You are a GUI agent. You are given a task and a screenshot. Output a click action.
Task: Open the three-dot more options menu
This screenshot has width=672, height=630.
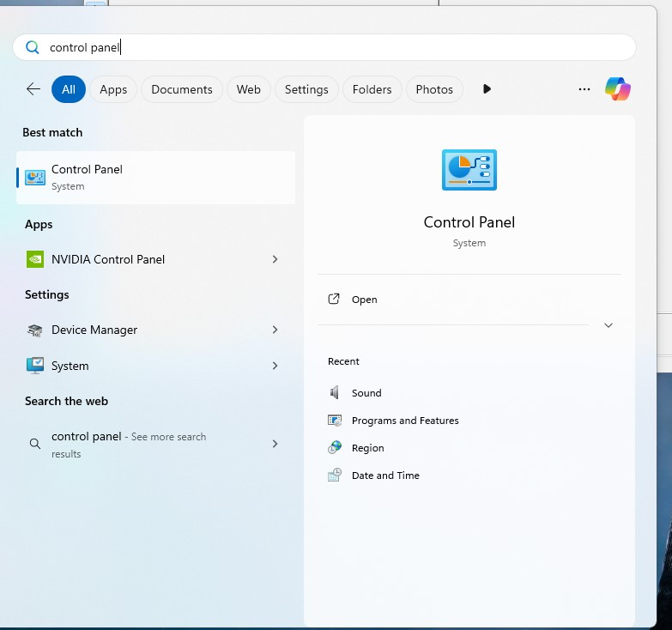(x=584, y=89)
